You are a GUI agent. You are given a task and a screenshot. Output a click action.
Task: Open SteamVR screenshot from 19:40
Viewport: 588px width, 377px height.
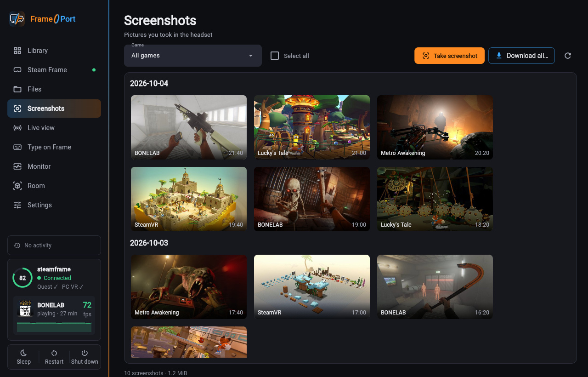coord(189,199)
